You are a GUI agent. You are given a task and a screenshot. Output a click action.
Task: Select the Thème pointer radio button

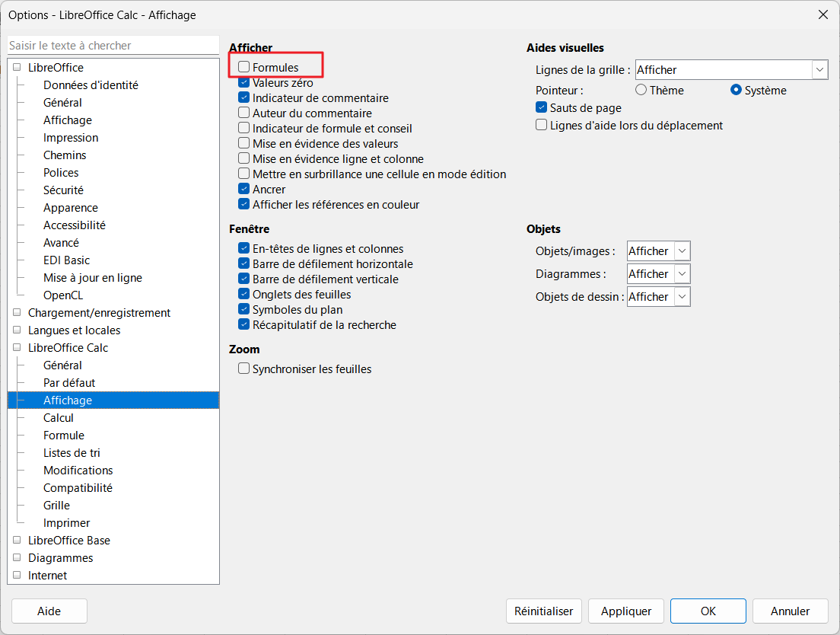tap(641, 90)
